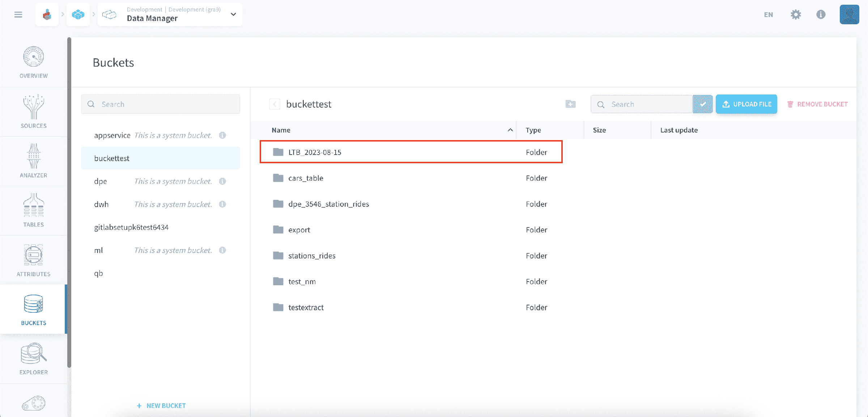
Task: Click folder icon of test_nm row
Action: tap(278, 281)
